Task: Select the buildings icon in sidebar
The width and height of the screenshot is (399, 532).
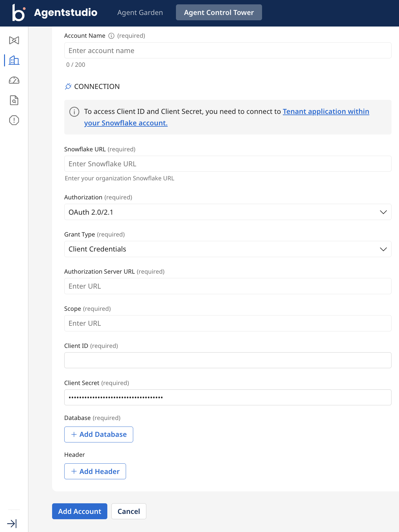Action: [x=14, y=60]
